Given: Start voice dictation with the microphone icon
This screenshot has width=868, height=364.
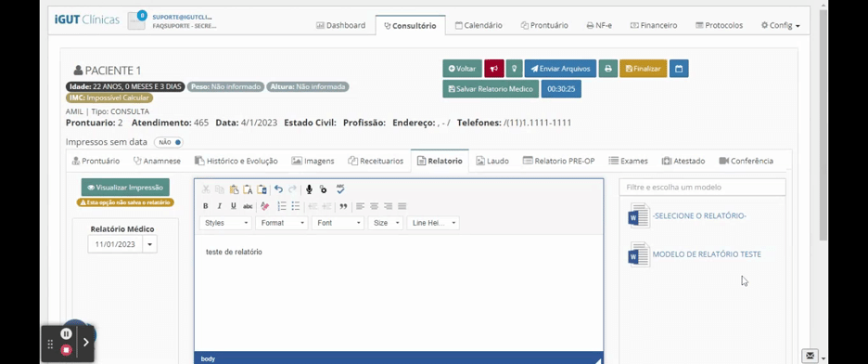Looking at the screenshot, I should click(x=309, y=189).
